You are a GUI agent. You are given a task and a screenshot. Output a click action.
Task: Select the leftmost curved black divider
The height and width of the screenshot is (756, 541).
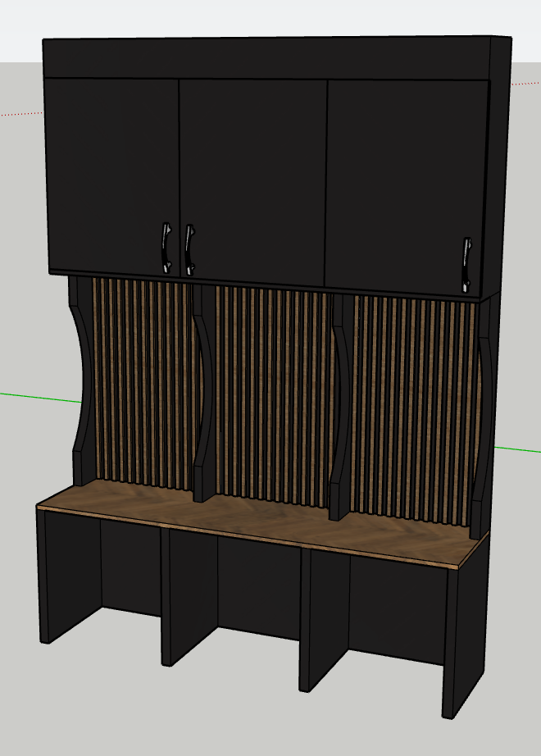82,381
